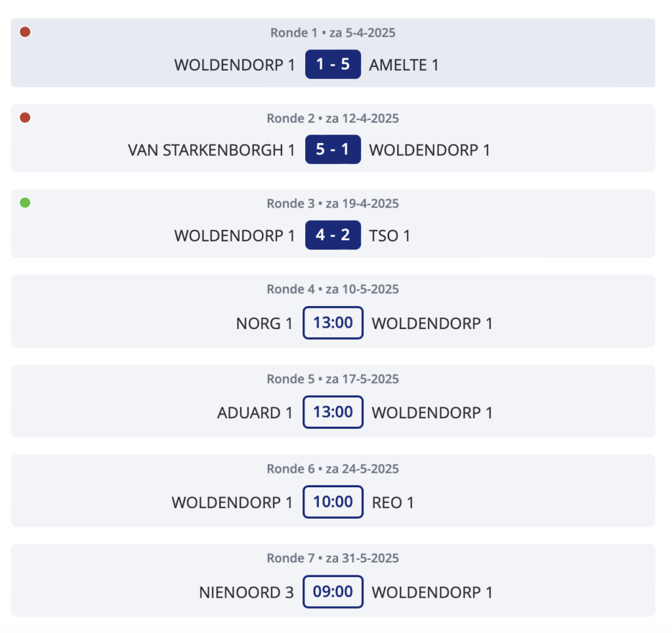Image resolution: width=672 pixels, height=633 pixels.
Task: Click the Ronde 4 date header
Action: [x=333, y=290]
